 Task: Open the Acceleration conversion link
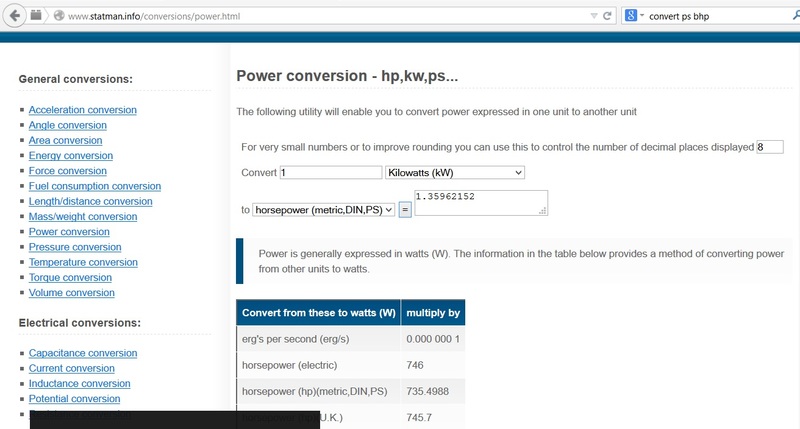tap(83, 110)
